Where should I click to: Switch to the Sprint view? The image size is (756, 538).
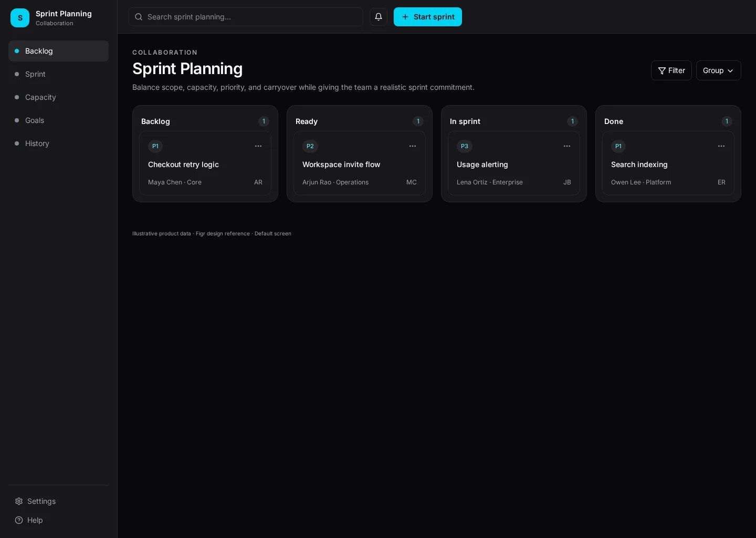(x=58, y=74)
